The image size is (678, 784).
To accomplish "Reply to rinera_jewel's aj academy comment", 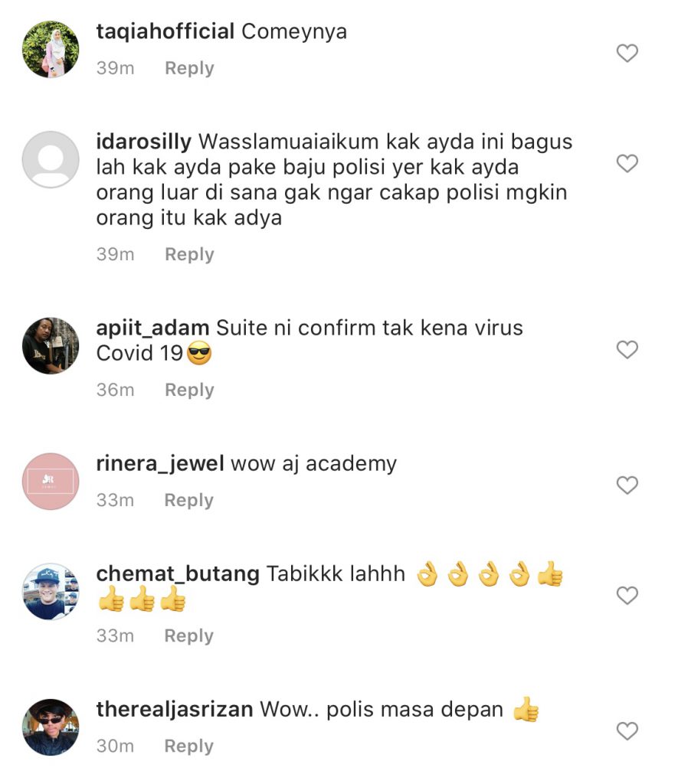I will pos(188,501).
